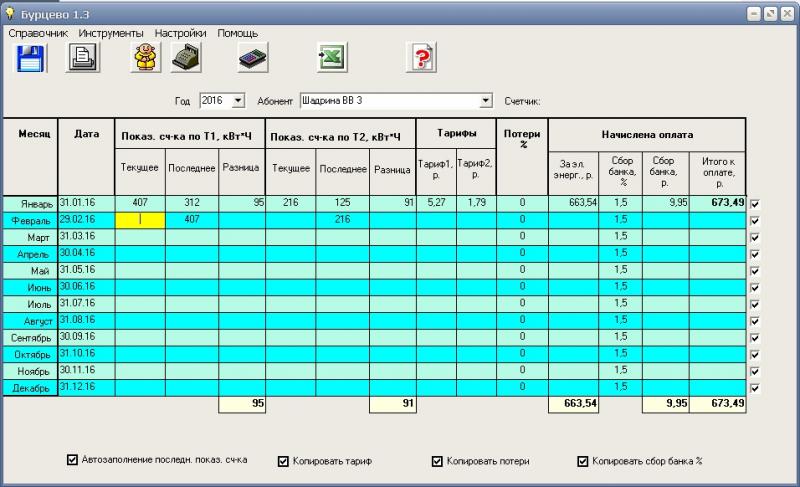The height and width of the screenshot is (487, 800).
Task: Open the subscriber cartoon person icon
Action: (x=145, y=58)
